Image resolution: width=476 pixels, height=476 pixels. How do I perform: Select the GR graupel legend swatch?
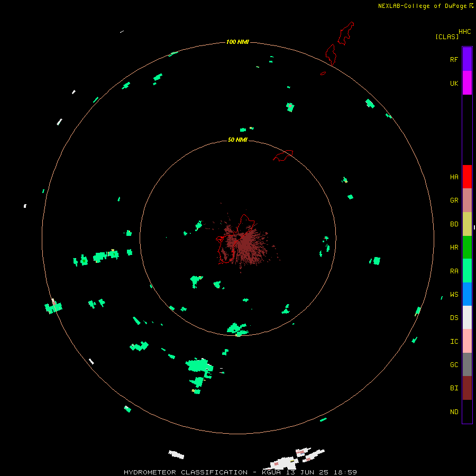[467, 200]
